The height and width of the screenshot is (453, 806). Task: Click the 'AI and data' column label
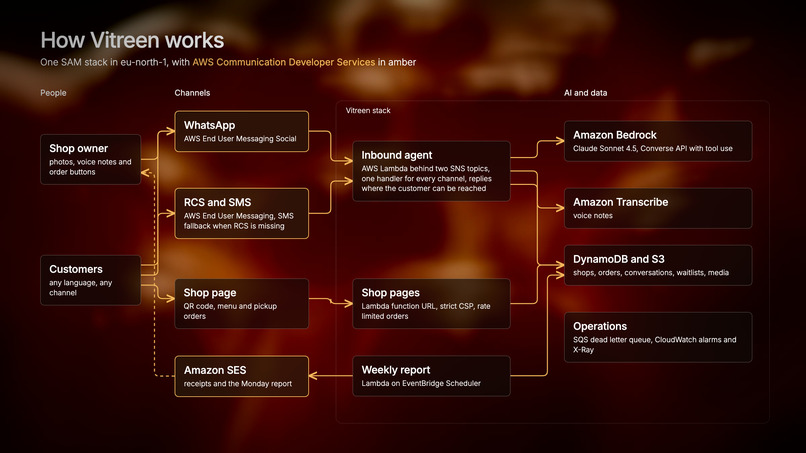click(585, 93)
